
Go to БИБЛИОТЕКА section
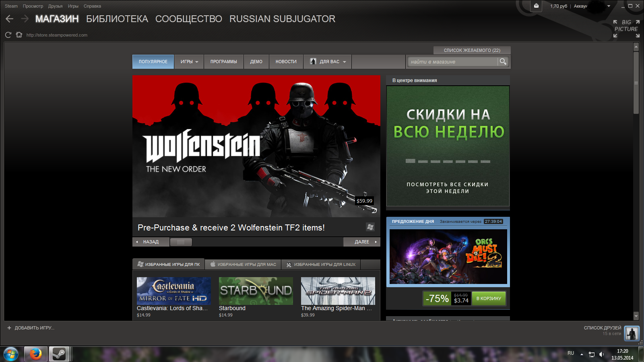point(117,19)
